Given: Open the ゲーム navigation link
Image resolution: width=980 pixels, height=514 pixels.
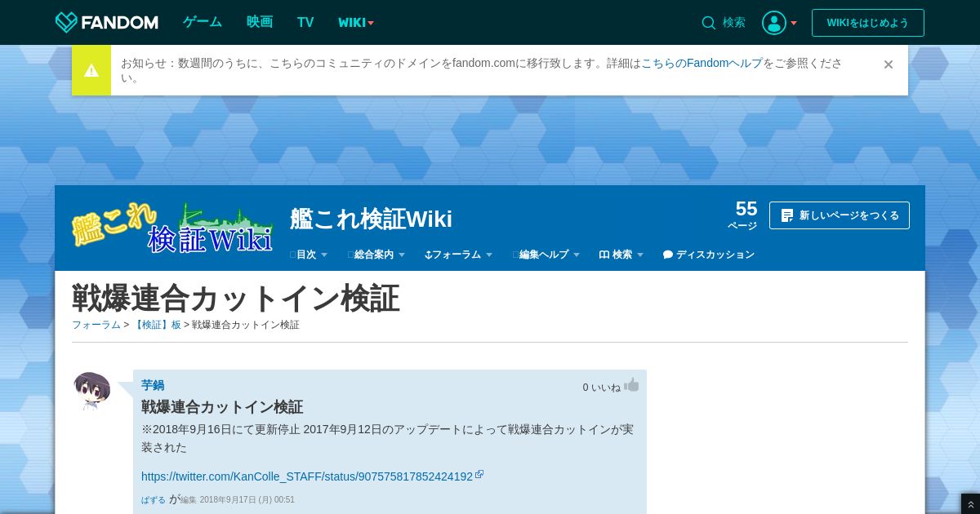Looking at the screenshot, I should 203,22.
